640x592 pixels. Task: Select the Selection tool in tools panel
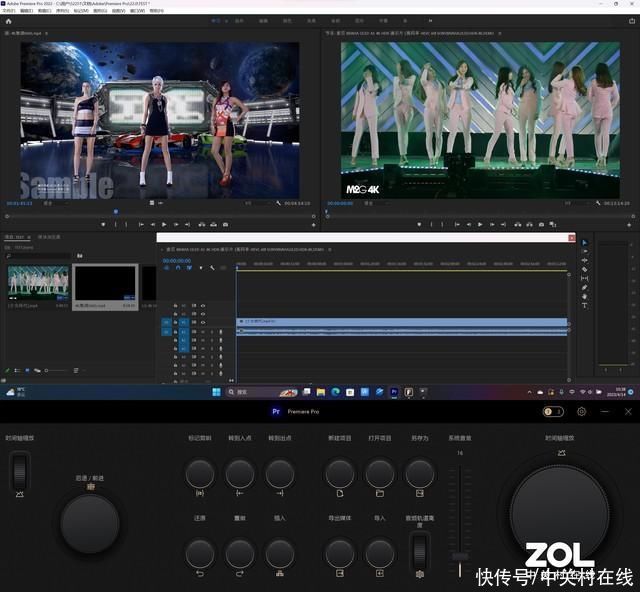coord(584,243)
